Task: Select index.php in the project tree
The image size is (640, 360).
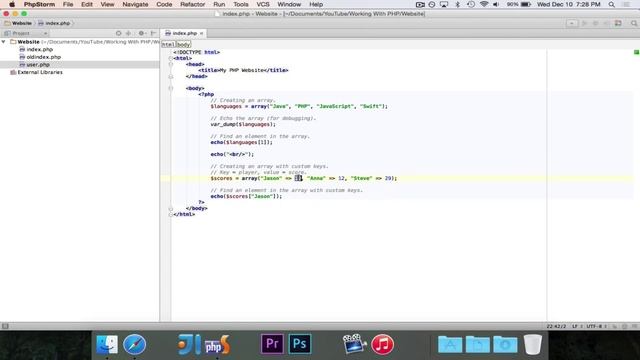Action: pyautogui.click(x=40, y=49)
